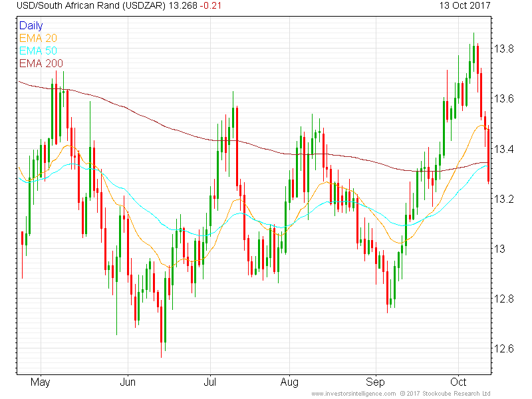Click the 'EMA 50' legend label
The width and height of the screenshot is (532, 399).
38,51
